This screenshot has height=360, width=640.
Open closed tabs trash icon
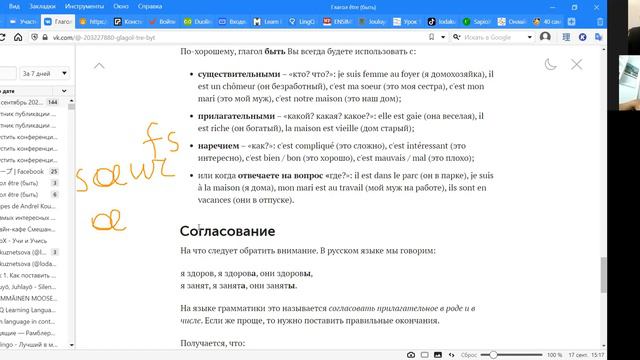600,22
